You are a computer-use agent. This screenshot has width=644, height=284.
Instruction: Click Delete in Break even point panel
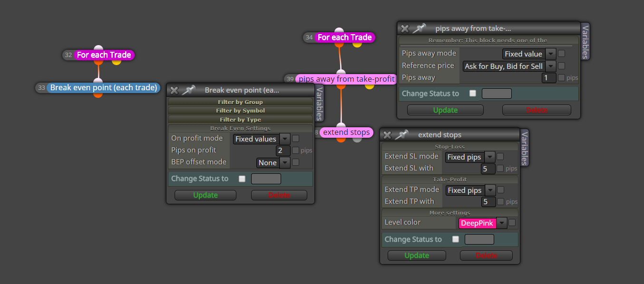[x=279, y=195]
